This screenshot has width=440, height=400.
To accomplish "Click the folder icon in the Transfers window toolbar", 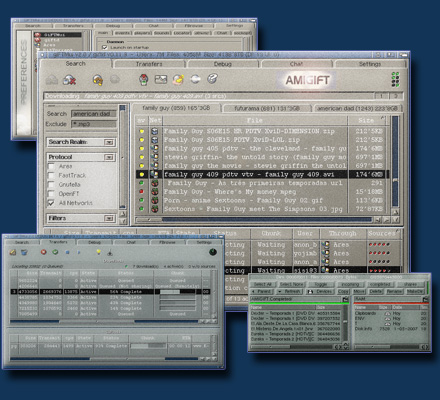I will coord(13,252).
